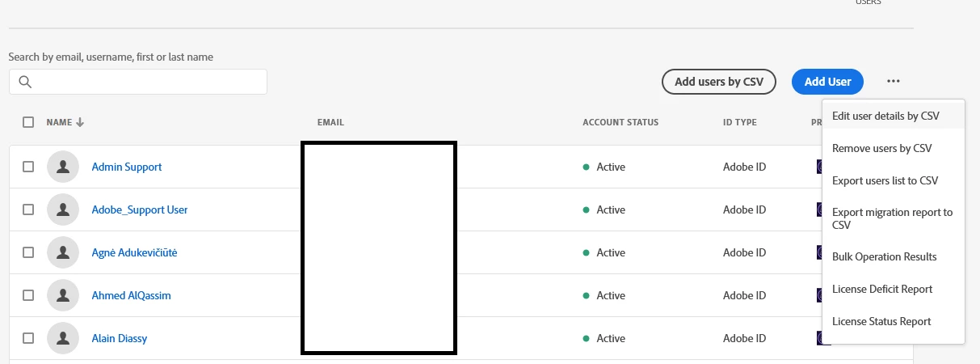Click Active status in Agnė Adukevičiūtė row
Viewport: 980px width, 364px height.
click(x=604, y=252)
